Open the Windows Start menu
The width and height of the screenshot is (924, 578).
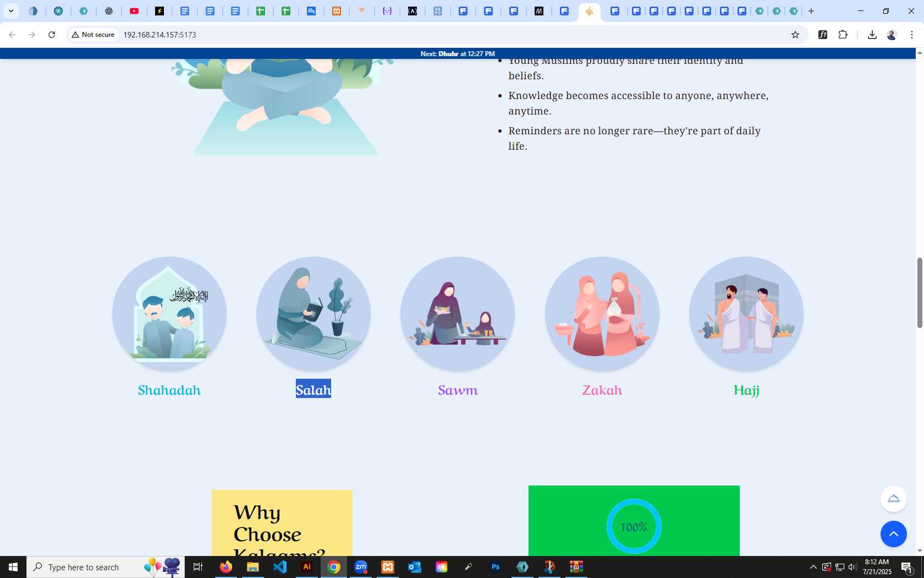(x=13, y=567)
